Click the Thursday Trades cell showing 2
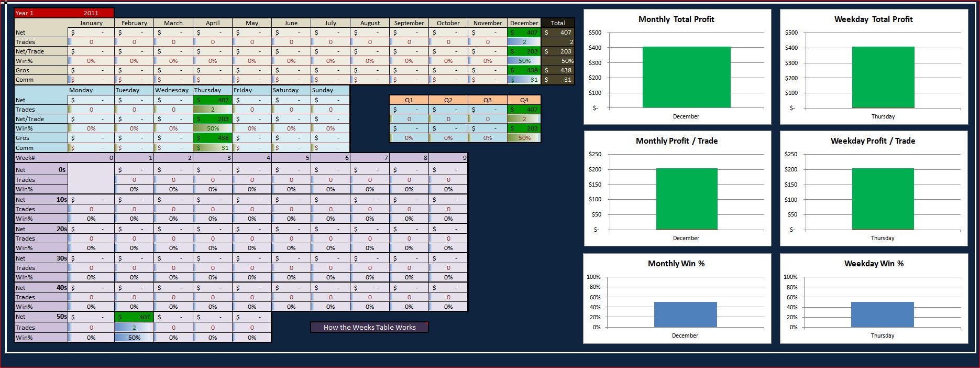Screen dimensions: 980x368 [x=213, y=110]
